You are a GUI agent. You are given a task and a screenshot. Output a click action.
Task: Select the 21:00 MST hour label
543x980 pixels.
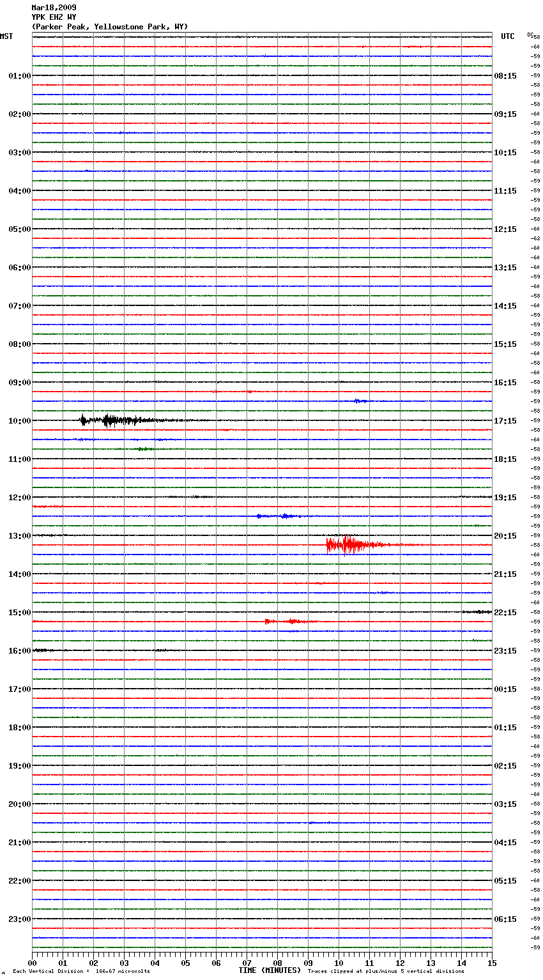(19, 843)
